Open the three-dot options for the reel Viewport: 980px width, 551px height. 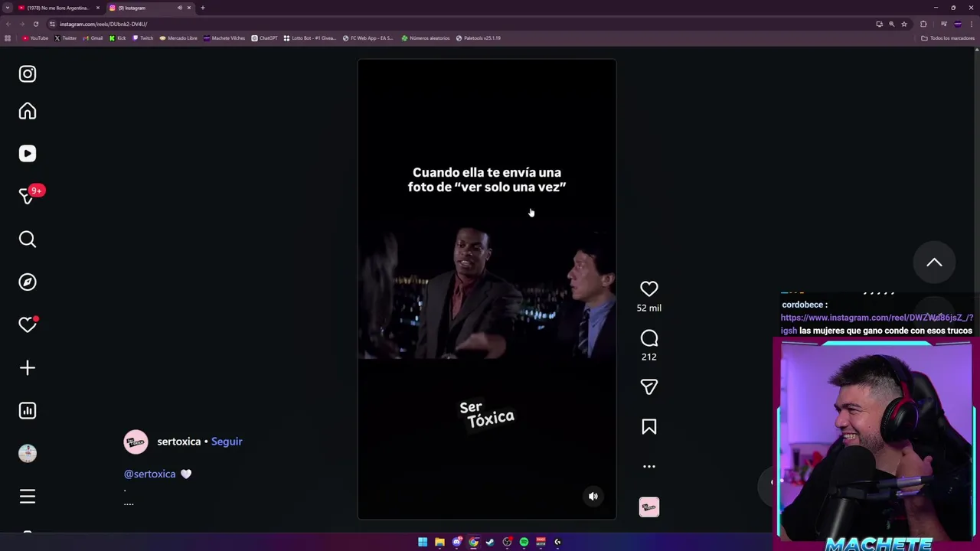(x=649, y=466)
